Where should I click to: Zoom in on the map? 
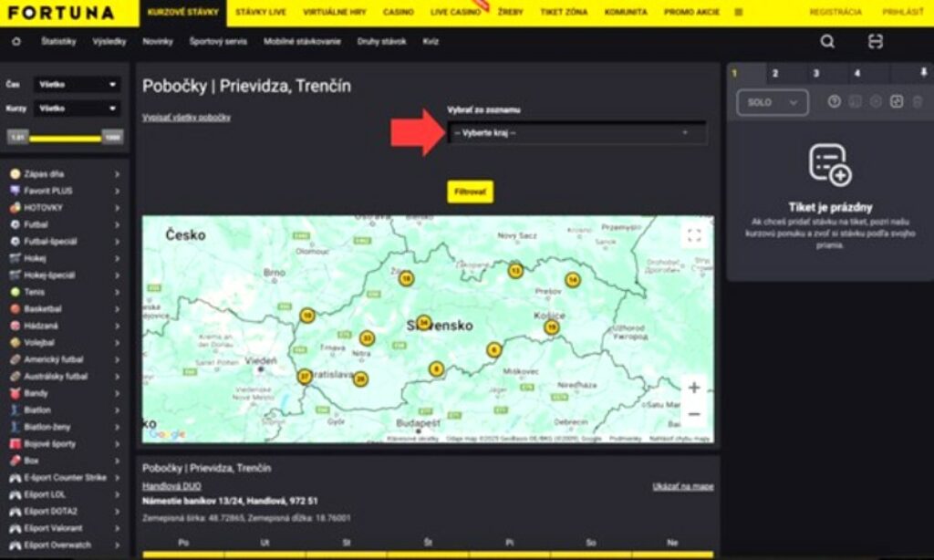pos(694,388)
